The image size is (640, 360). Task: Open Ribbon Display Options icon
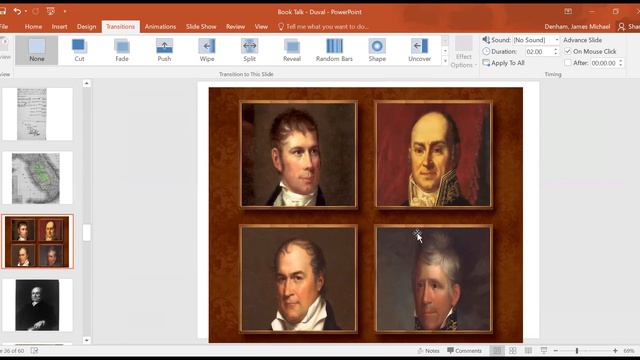point(568,11)
